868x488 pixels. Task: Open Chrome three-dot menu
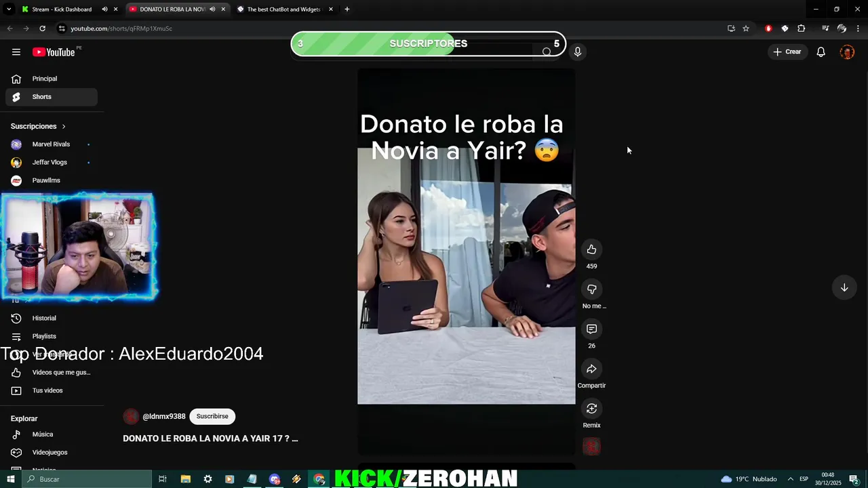pyautogui.click(x=858, y=28)
